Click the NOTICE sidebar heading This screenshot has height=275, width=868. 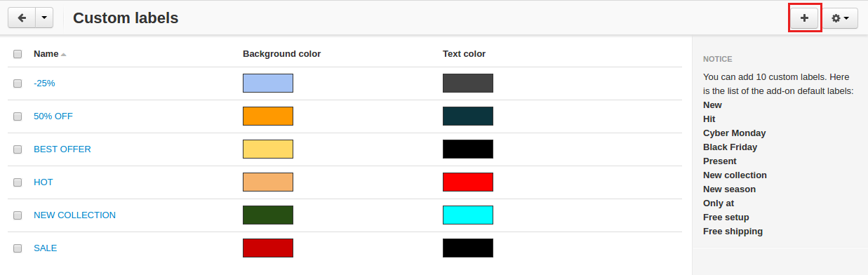(x=718, y=60)
